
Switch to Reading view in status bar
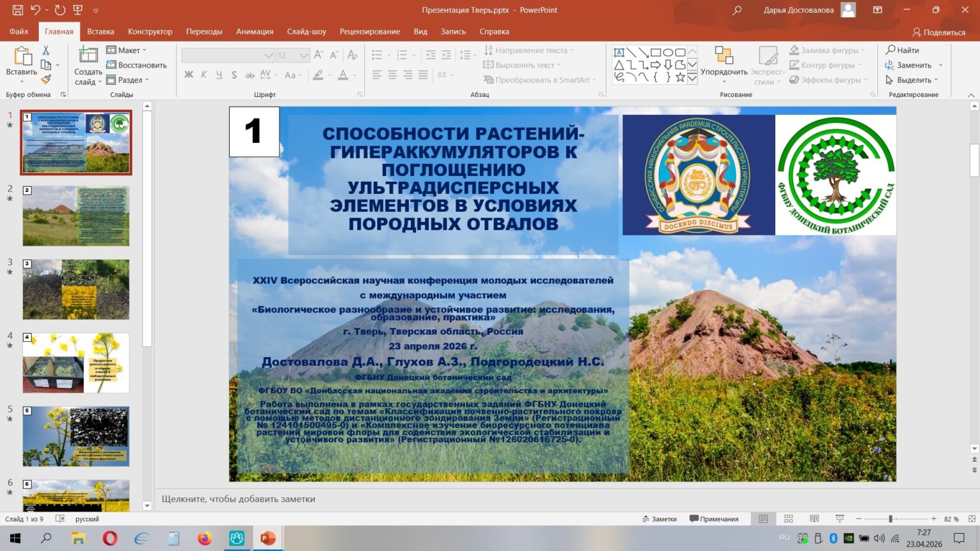click(814, 519)
